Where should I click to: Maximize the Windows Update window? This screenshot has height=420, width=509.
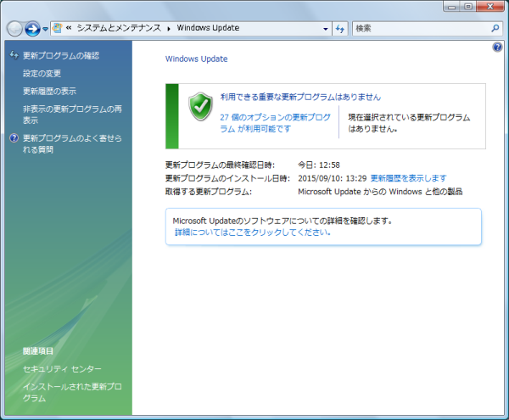(468, 7)
